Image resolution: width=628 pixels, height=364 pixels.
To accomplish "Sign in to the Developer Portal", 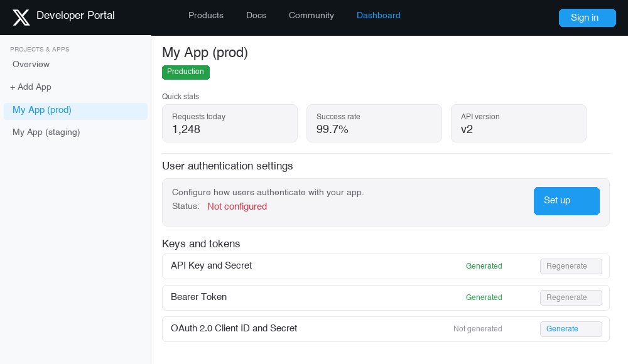I will [587, 18].
